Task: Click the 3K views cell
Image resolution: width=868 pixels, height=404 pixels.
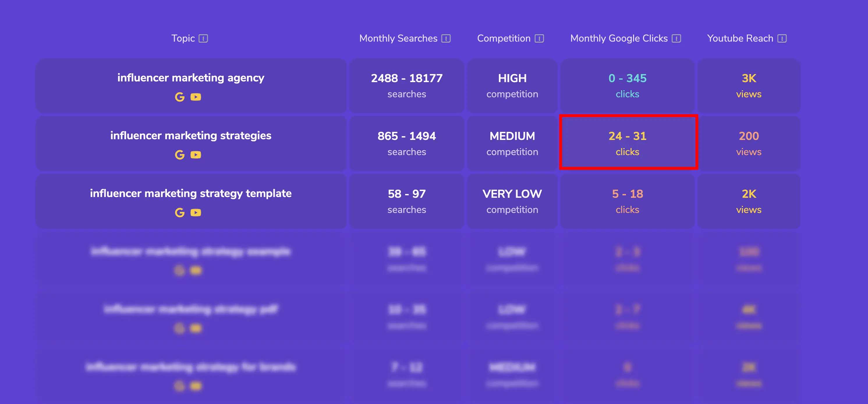Action: [748, 86]
